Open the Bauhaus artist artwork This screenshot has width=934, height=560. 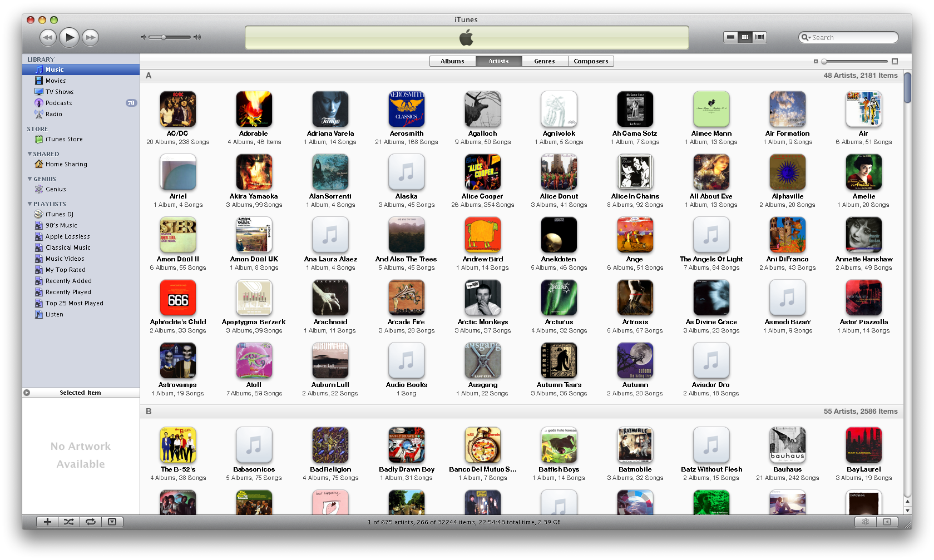point(788,445)
